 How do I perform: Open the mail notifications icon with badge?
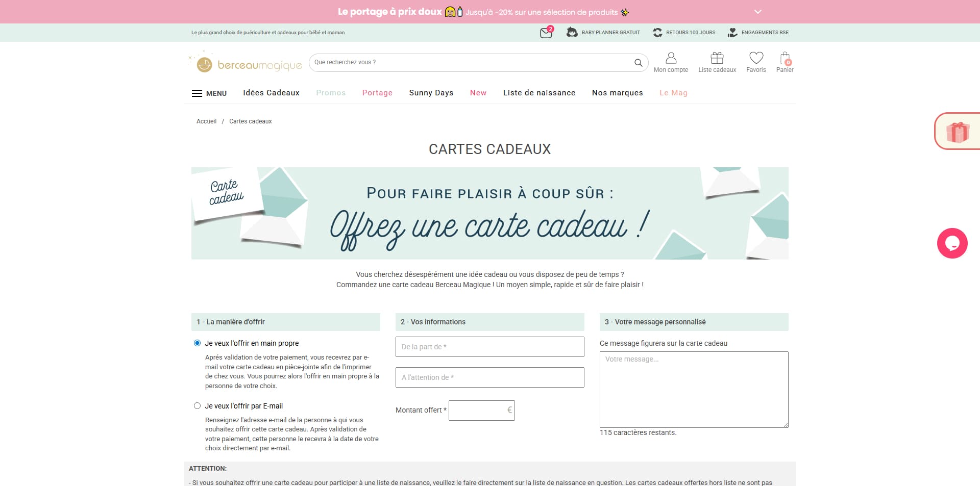(x=546, y=33)
